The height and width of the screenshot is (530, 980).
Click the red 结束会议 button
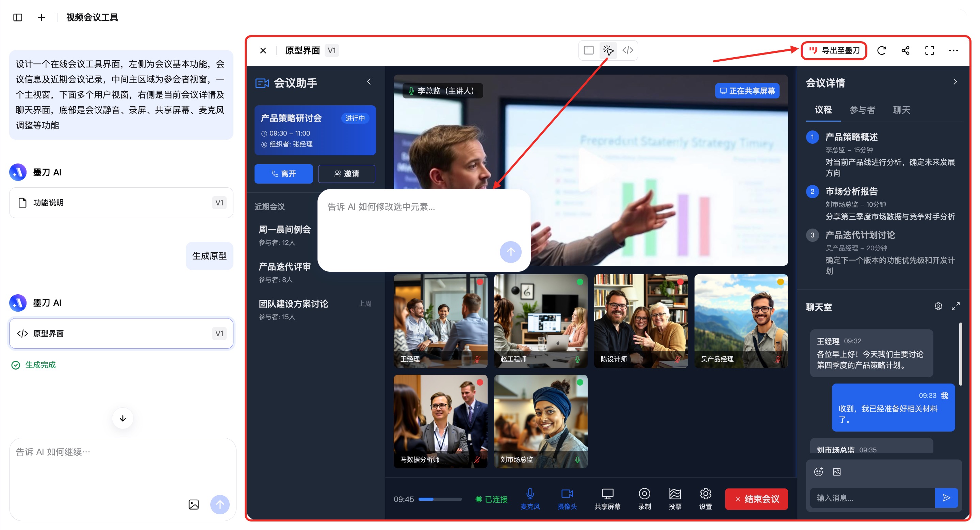[x=756, y=499]
